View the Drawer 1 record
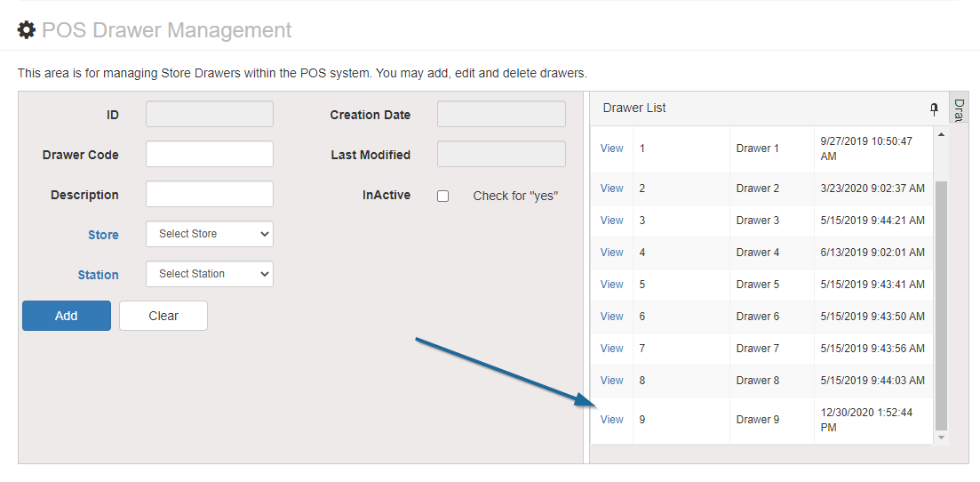 click(612, 149)
